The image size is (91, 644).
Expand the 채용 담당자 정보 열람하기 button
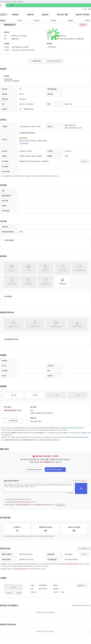55,469
